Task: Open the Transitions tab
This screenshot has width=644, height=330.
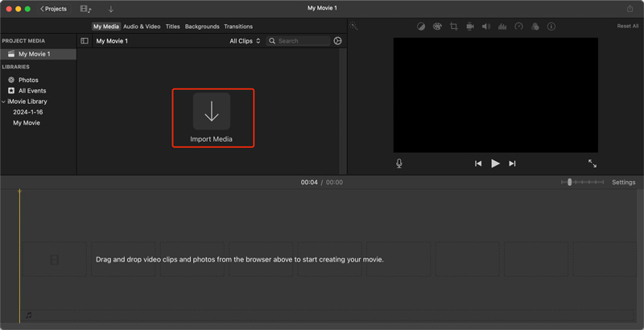Action: click(238, 27)
